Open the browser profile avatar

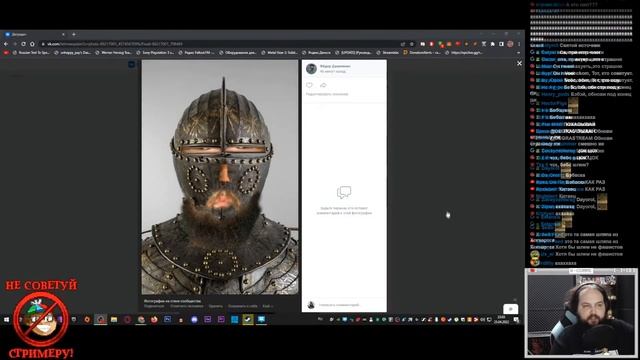coord(510,44)
